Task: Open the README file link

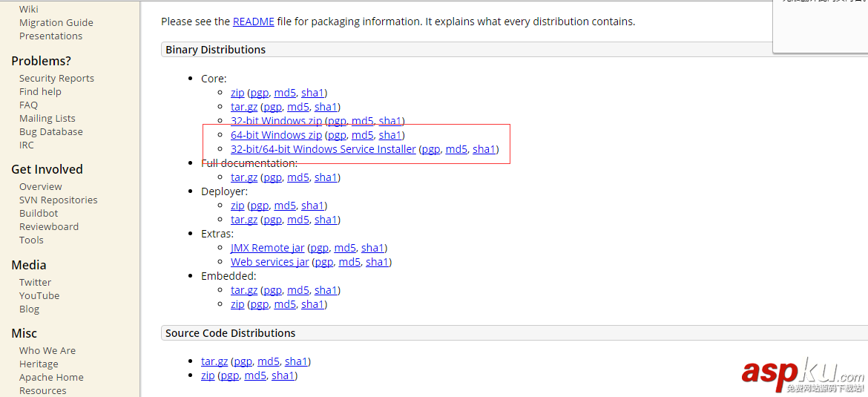Action: pos(253,22)
